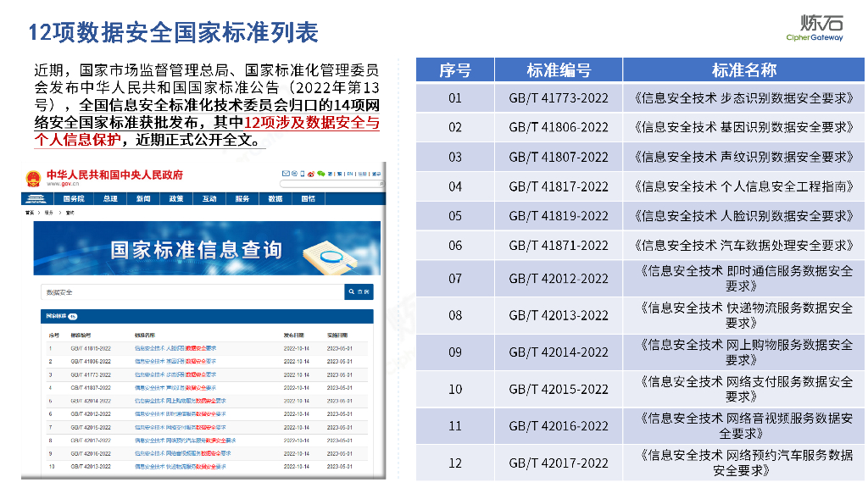This screenshot has height=488, width=868.
Task: Click the national emblem logo on gov.cn
Action: [x=34, y=178]
